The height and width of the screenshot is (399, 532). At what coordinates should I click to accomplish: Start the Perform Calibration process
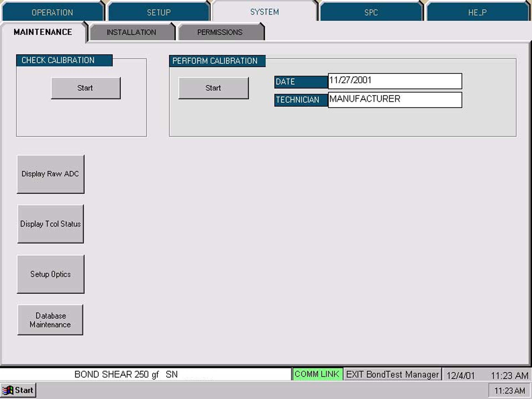click(x=214, y=87)
